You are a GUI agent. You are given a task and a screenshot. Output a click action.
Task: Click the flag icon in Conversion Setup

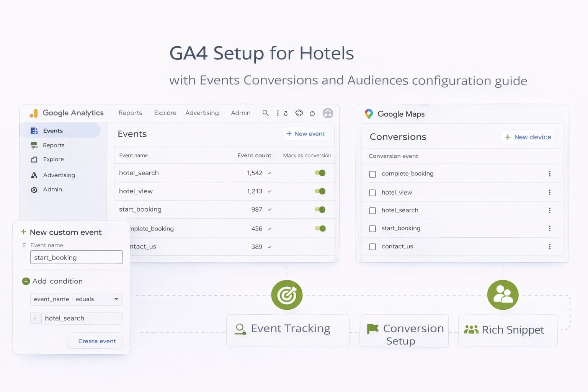point(372,328)
